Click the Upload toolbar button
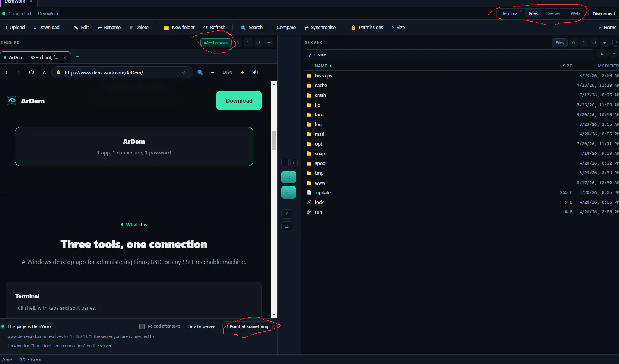The height and width of the screenshot is (364, 619). click(15, 28)
